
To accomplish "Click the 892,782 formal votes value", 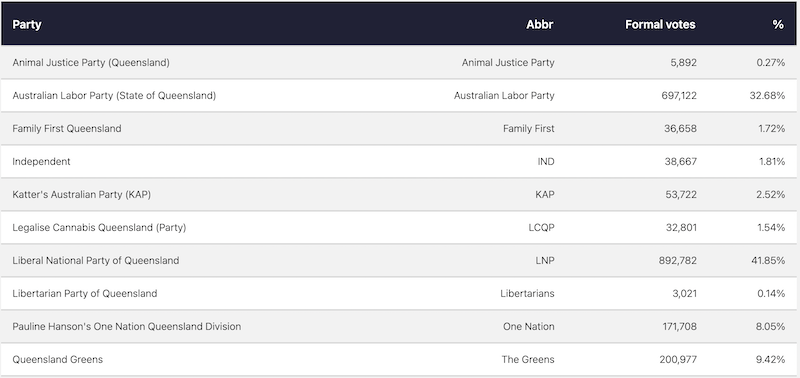I will [x=678, y=260].
